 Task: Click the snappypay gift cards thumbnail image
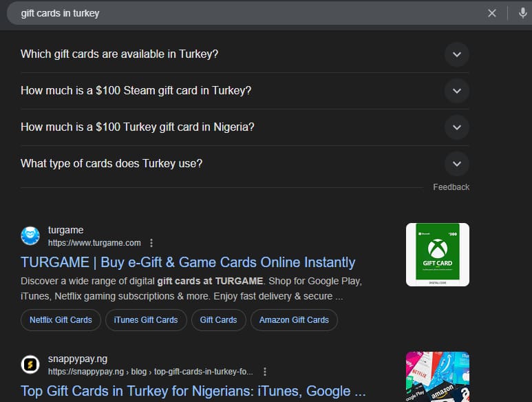[x=437, y=377]
